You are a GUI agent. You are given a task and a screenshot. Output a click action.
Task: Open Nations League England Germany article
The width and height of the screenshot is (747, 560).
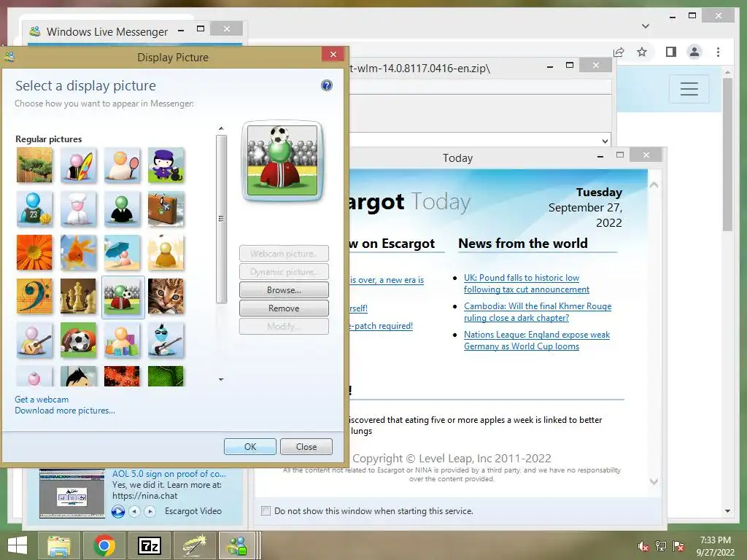tap(537, 341)
